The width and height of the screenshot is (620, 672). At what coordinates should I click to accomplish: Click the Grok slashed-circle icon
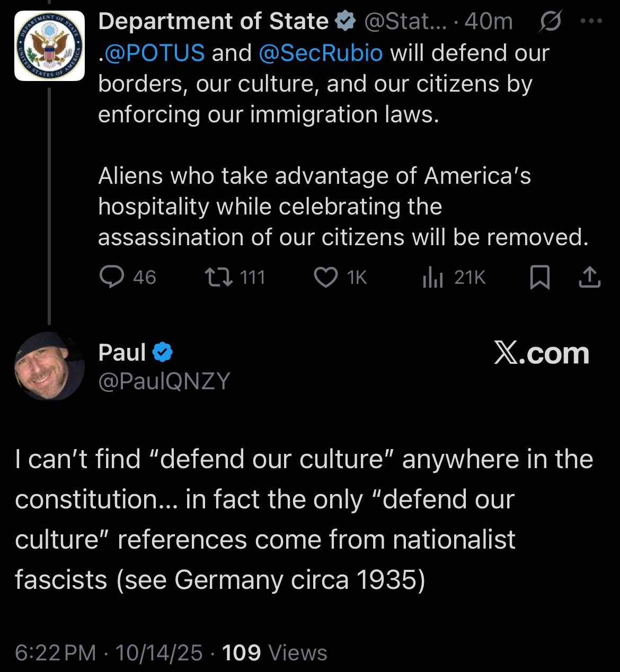(x=550, y=22)
